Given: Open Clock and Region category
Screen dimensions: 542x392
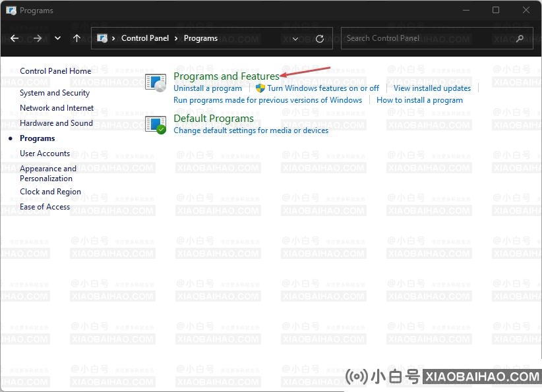Looking at the screenshot, I should (50, 192).
